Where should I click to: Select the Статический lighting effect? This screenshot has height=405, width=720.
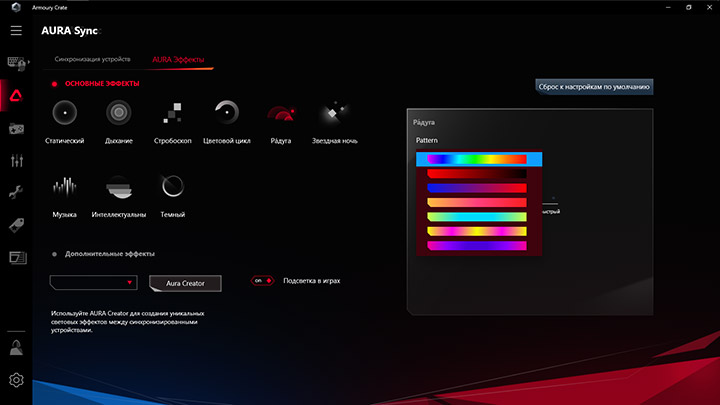pos(65,122)
